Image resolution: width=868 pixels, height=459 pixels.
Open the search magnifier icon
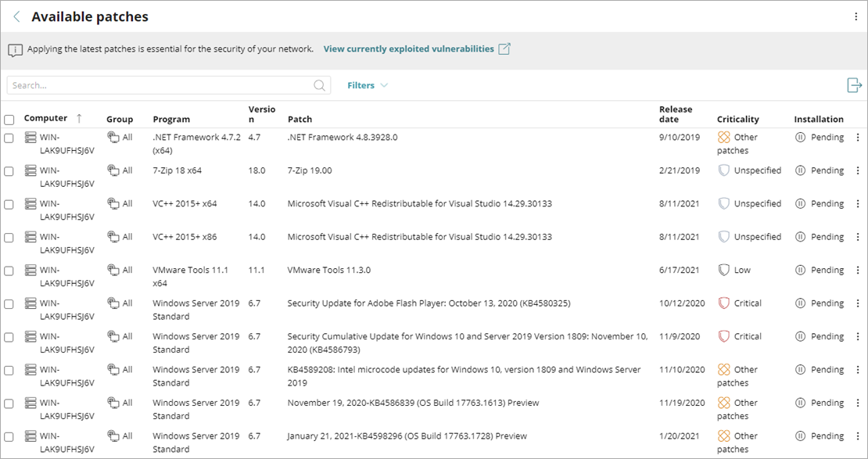[x=318, y=84]
